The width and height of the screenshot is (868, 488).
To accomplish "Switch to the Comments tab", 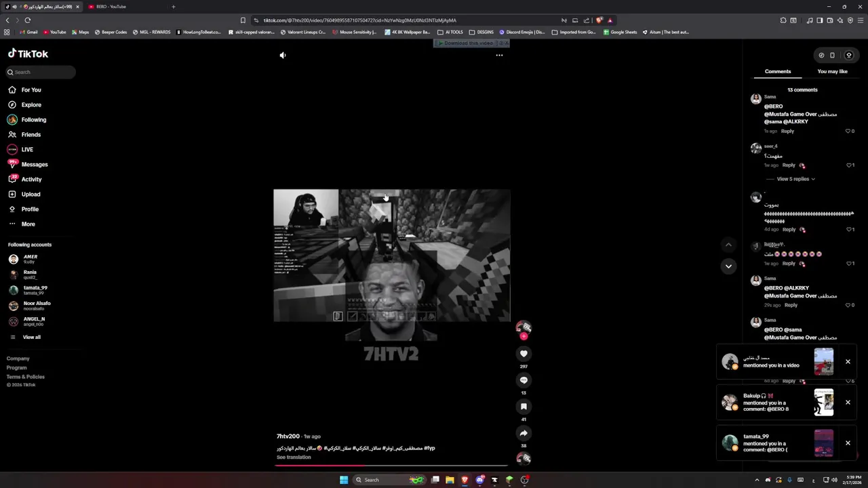I will point(778,71).
